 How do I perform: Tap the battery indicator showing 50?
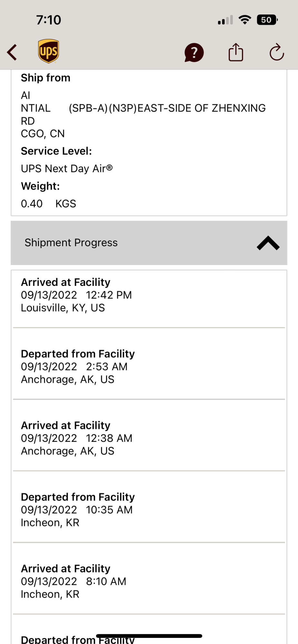[x=267, y=20]
